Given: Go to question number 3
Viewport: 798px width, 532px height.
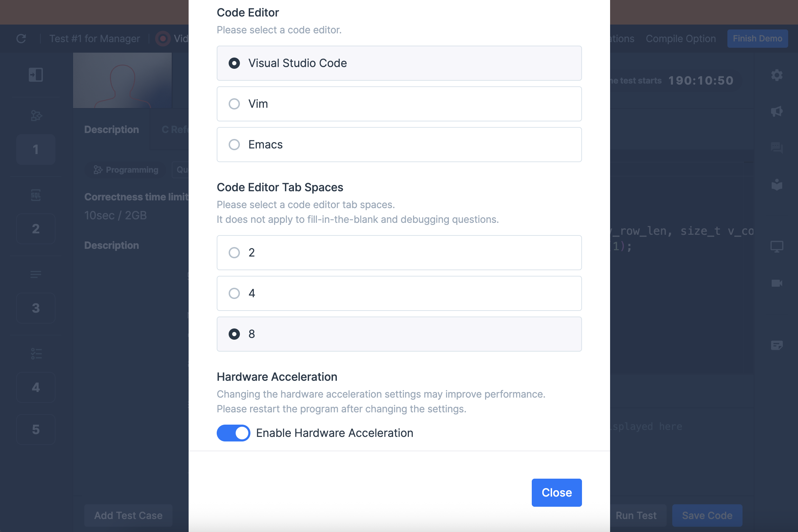Looking at the screenshot, I should point(36,308).
